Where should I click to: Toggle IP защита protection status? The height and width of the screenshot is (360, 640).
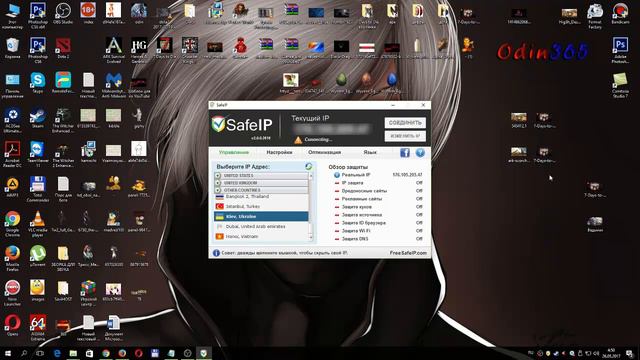(378, 183)
